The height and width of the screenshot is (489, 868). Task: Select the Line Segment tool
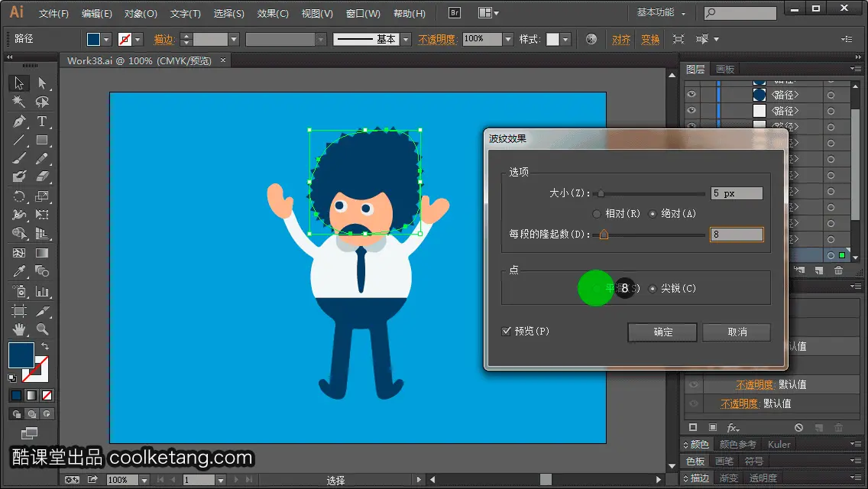(x=19, y=140)
